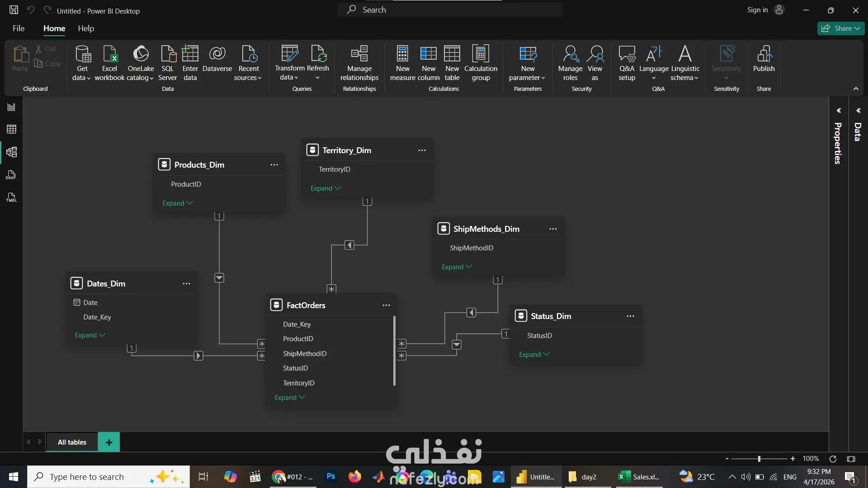The height and width of the screenshot is (488, 868).
Task: Open New parameter dropdown
Action: (x=527, y=63)
